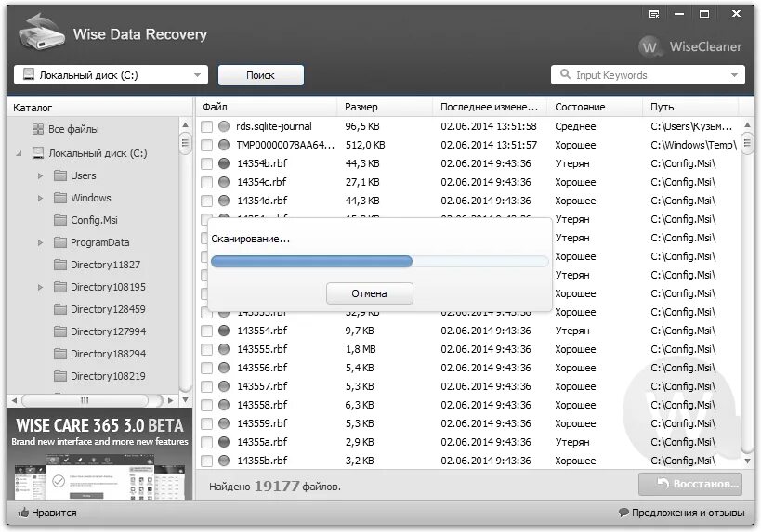Click the Directory11827 folder icon
The height and width of the screenshot is (532, 761).
(60, 265)
